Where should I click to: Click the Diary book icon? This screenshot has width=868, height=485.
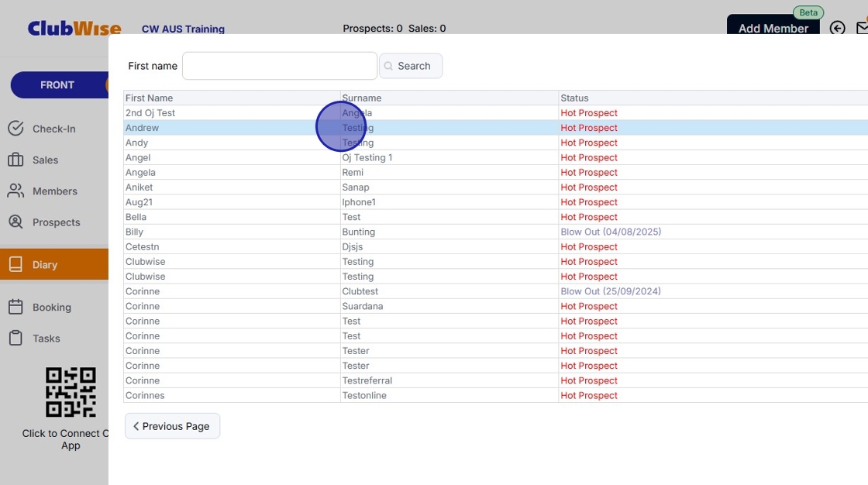coord(15,265)
